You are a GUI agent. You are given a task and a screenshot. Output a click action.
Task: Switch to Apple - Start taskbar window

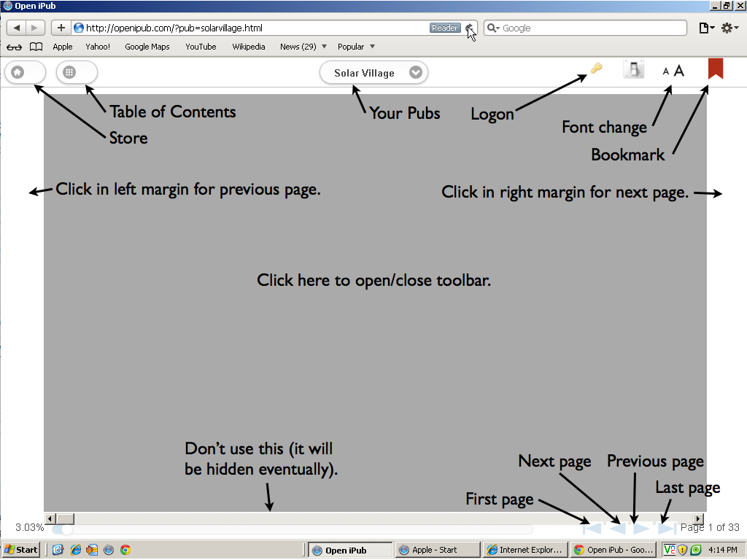coord(437,550)
